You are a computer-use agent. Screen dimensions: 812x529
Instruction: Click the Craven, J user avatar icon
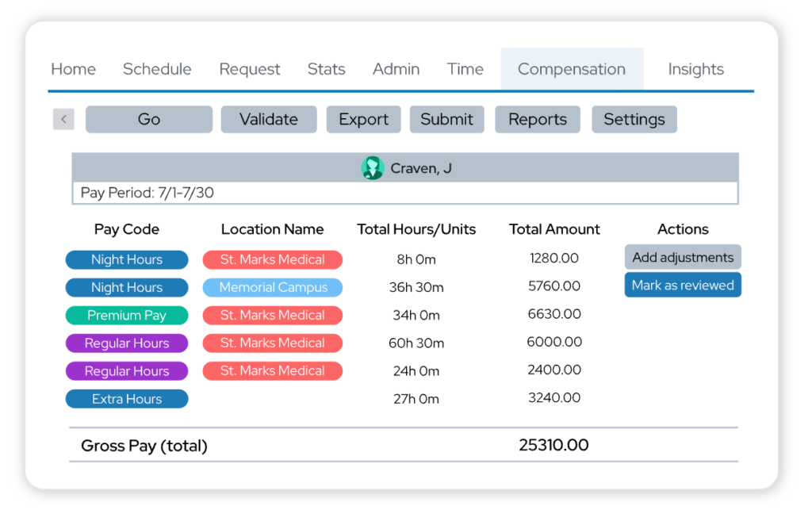(x=372, y=168)
